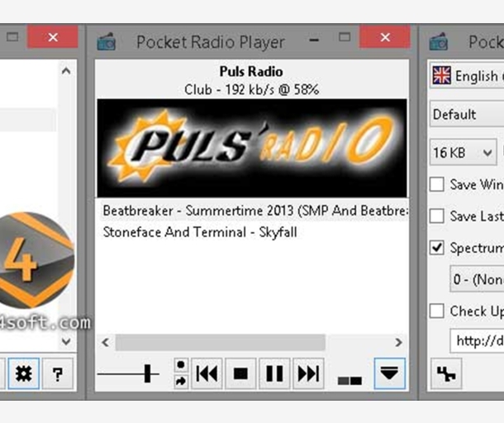This screenshot has width=504, height=423.
Task: Select Stoneface And Terminal - Skyfall track
Action: 199,232
